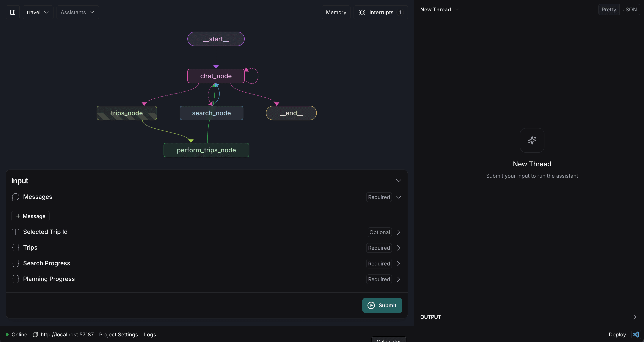Add a new Message
The width and height of the screenshot is (644, 342).
pos(31,216)
